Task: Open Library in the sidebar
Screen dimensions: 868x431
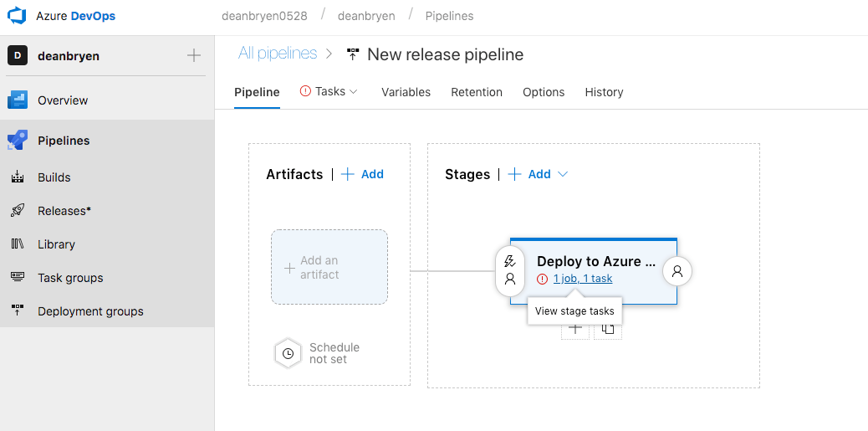Action: coord(56,244)
